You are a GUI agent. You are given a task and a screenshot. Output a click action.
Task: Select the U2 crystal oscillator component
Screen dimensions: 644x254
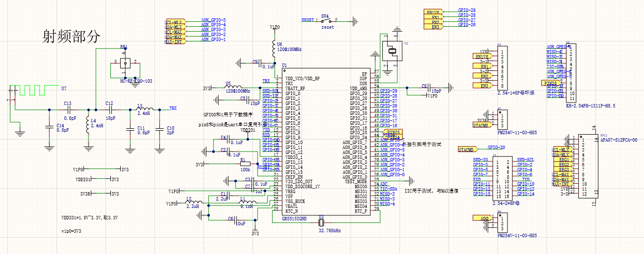[x=392, y=51]
